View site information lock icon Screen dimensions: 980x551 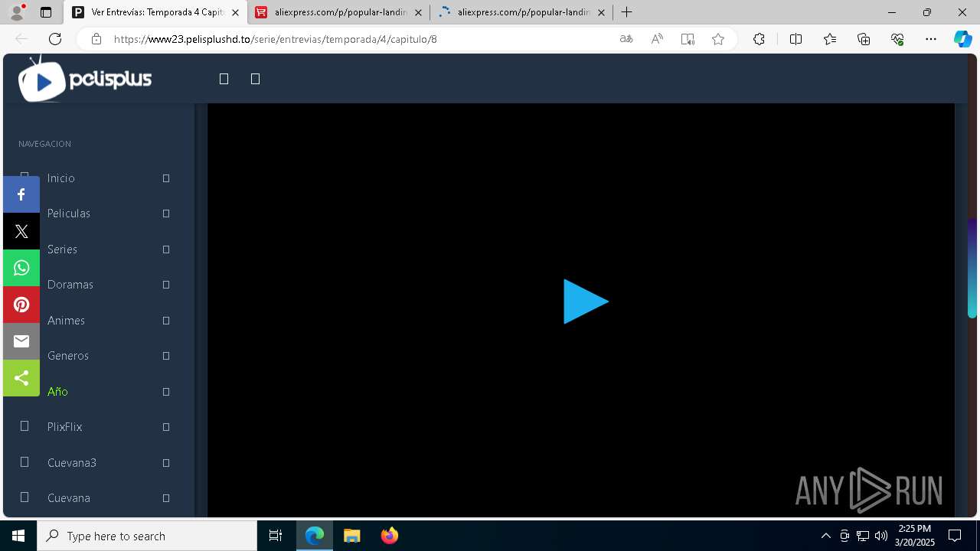coord(96,39)
